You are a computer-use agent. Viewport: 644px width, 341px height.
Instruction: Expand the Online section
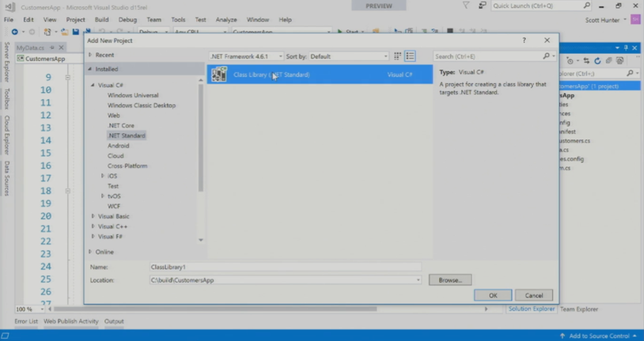pos(90,252)
